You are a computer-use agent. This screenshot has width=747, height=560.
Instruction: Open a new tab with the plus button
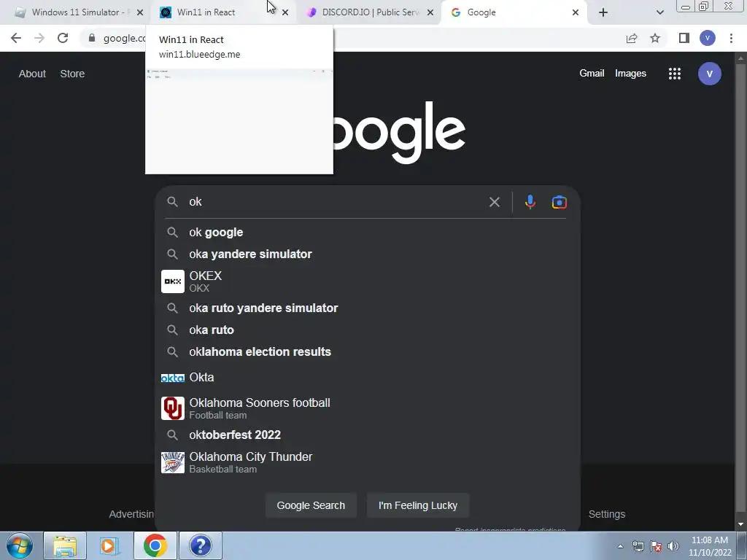tap(603, 12)
